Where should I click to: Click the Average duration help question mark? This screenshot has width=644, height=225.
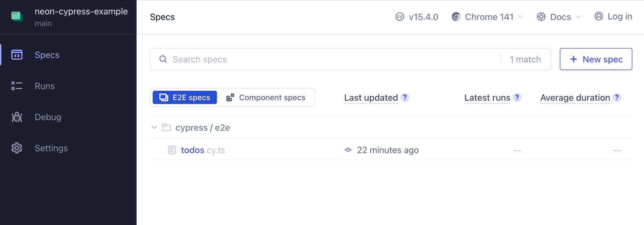pyautogui.click(x=617, y=97)
